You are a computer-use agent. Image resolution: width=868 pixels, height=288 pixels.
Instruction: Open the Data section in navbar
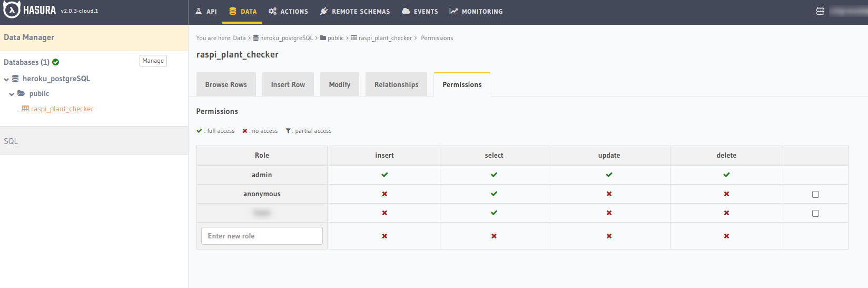(x=243, y=11)
